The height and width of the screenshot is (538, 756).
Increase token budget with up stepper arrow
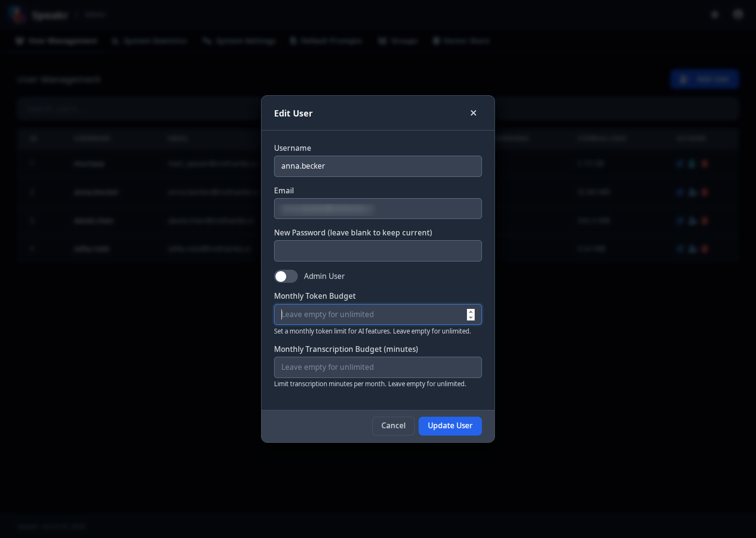[x=471, y=312]
